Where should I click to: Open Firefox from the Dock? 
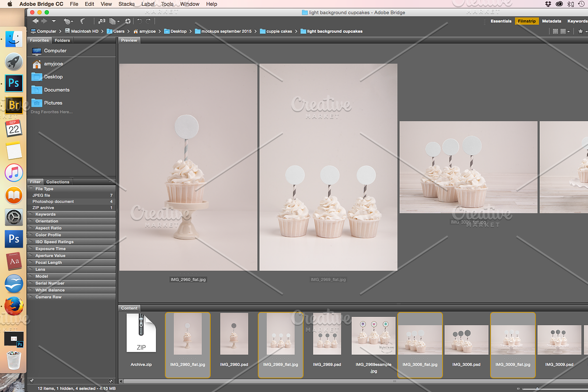(x=14, y=306)
